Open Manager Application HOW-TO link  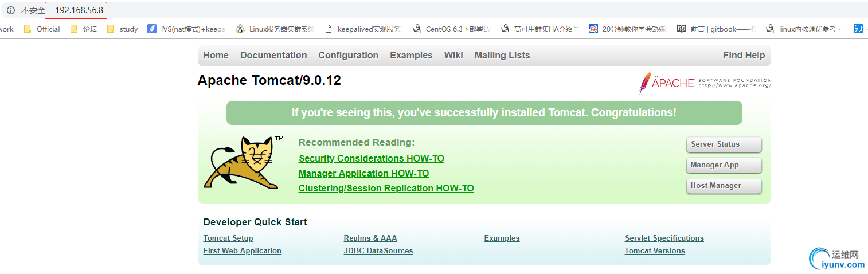click(x=363, y=173)
